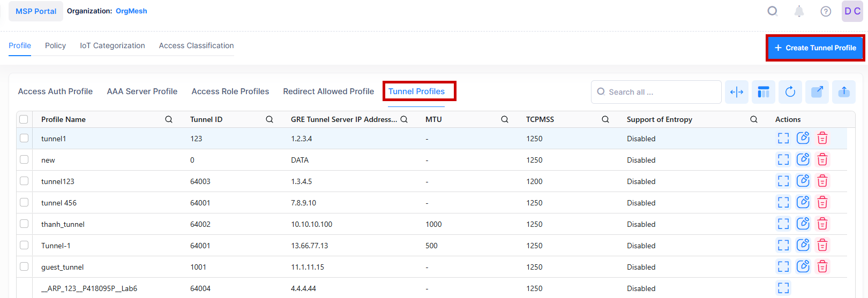
Task: Click the upload/import icon in toolbar
Action: click(844, 92)
